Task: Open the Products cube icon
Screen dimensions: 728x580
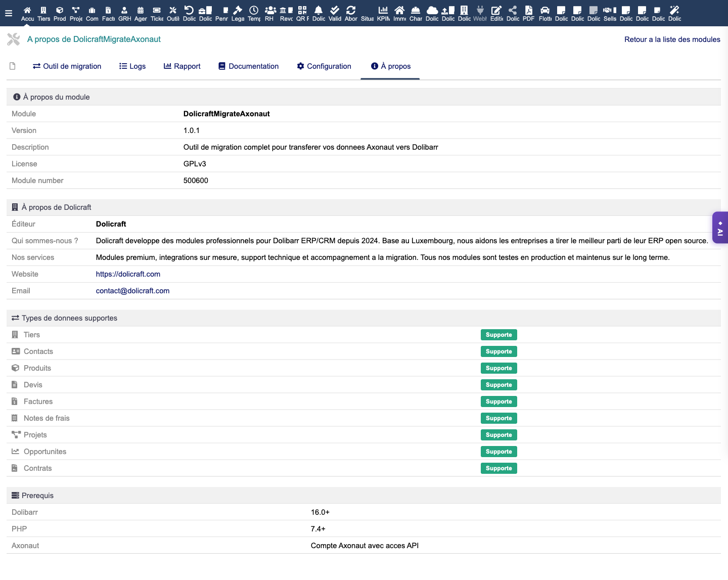Action: point(60,10)
